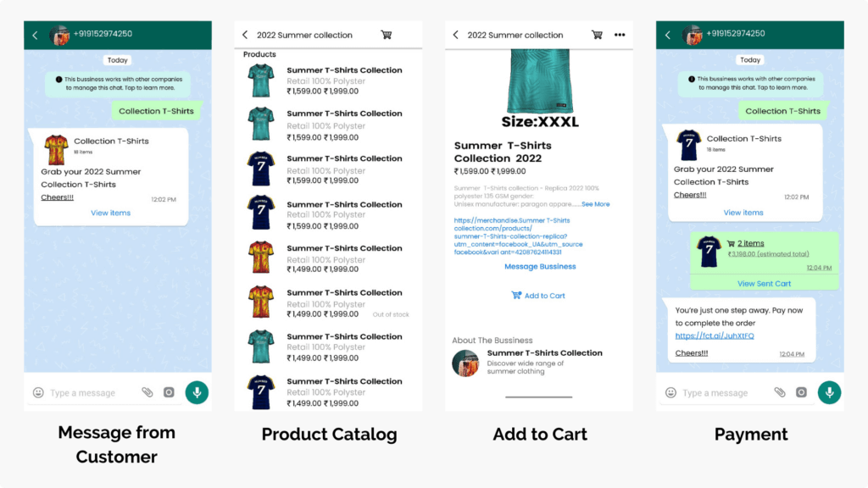Open View items in the Collection T-Shirts message

click(111, 213)
